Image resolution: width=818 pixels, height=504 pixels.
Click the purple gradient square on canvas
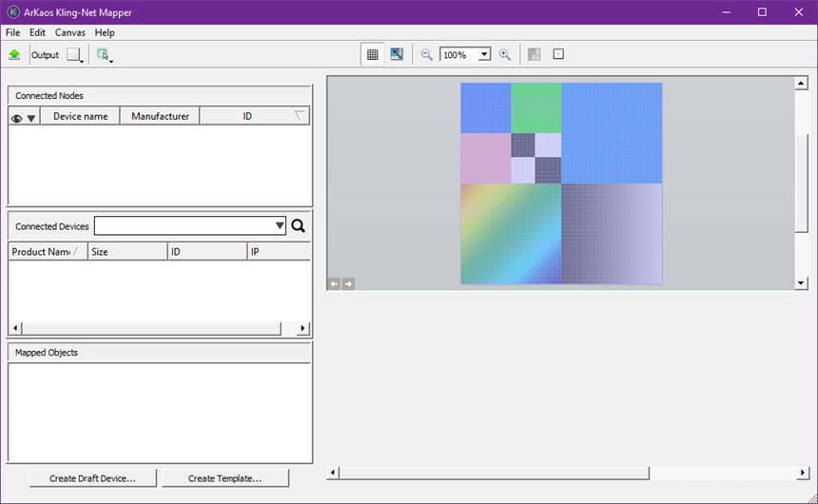(612, 234)
